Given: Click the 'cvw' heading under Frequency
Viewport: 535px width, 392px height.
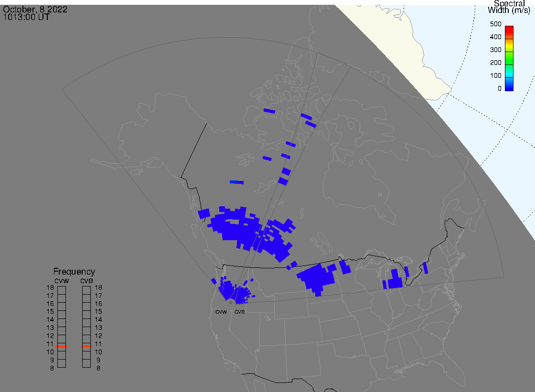Looking at the screenshot, I should coord(62,280).
